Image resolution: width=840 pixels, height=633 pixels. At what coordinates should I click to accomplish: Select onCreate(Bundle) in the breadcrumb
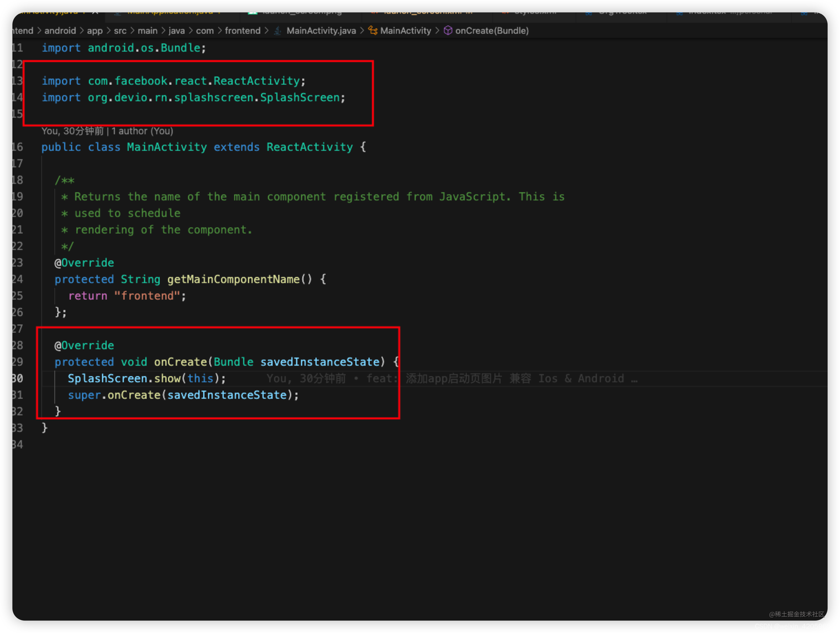click(x=492, y=31)
